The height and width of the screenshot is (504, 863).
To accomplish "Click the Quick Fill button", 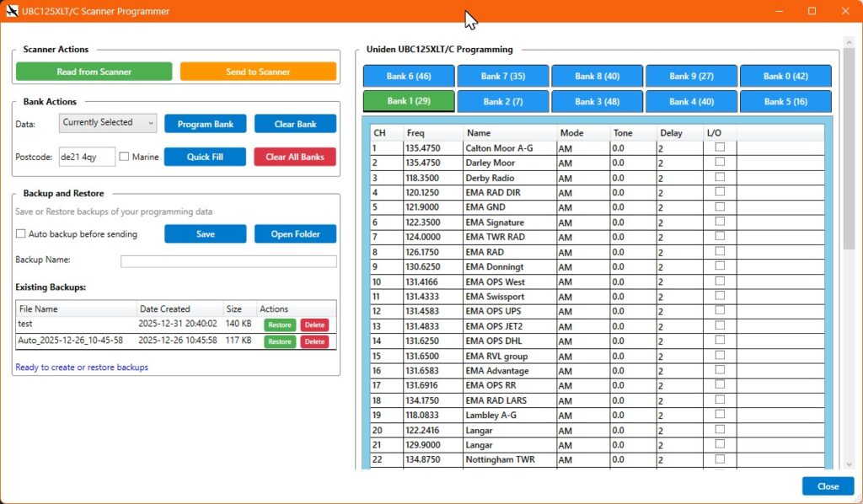I will click(x=206, y=157).
